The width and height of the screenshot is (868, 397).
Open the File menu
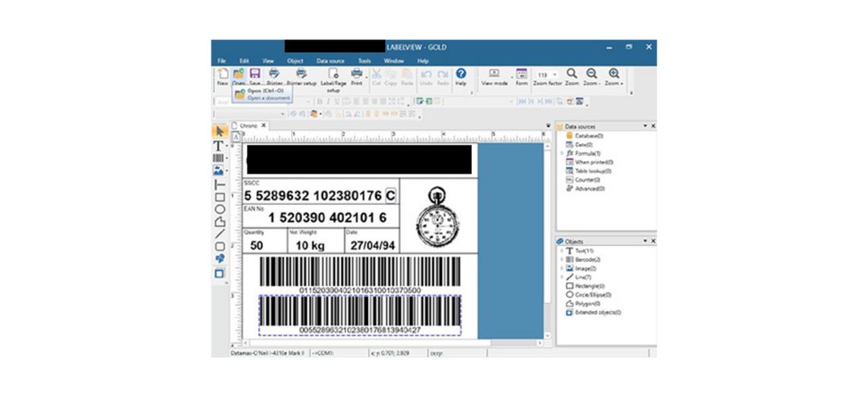coord(222,61)
